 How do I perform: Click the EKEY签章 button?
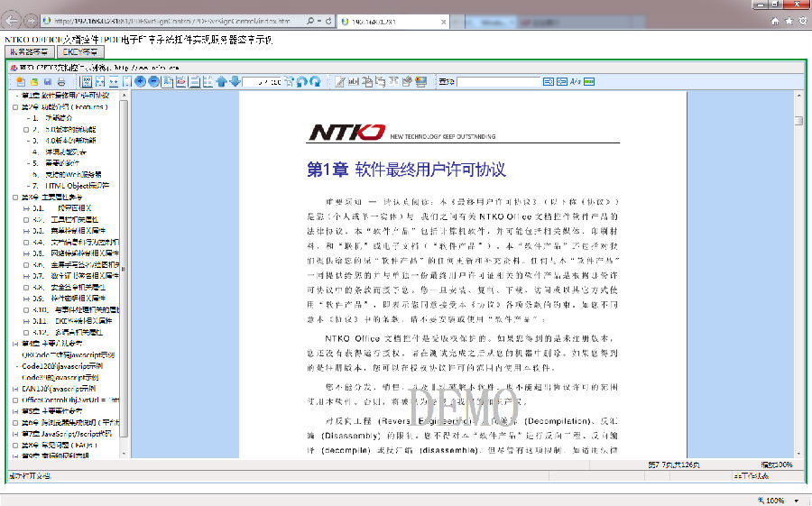(x=80, y=51)
